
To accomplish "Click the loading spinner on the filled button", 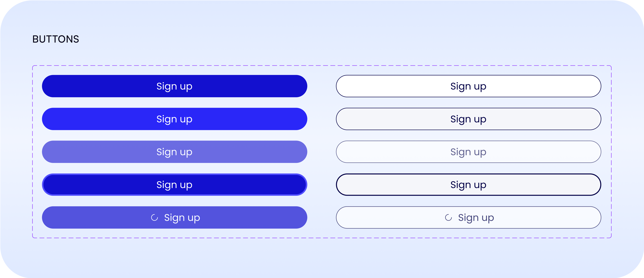I will tap(155, 218).
